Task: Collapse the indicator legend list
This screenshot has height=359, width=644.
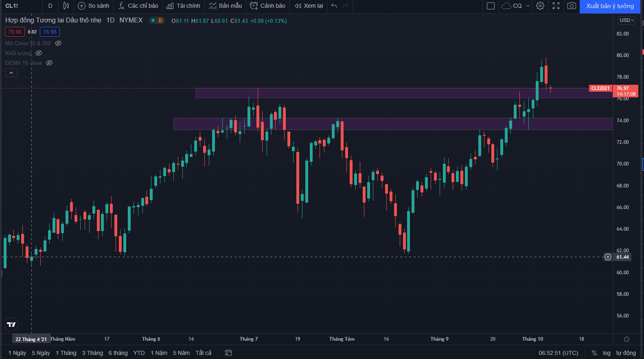Action: 11,73
